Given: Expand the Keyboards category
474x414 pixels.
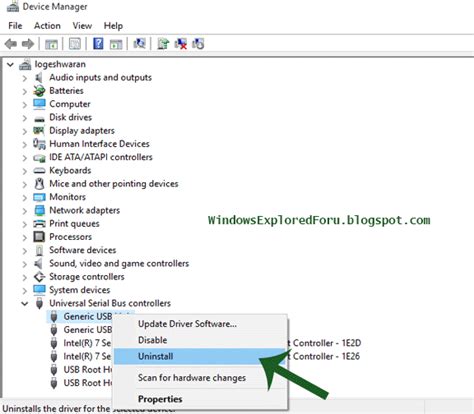Looking at the screenshot, I should [24, 171].
